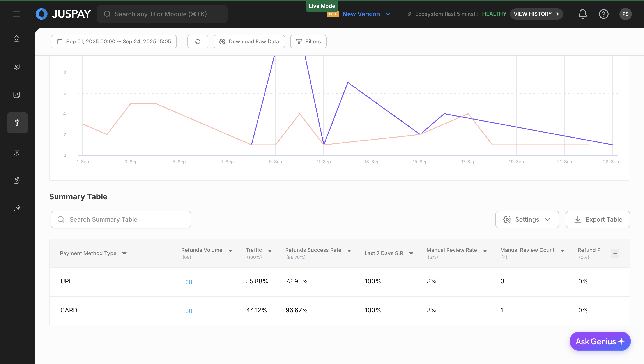Click the chat settings sidebar icon

point(16,208)
